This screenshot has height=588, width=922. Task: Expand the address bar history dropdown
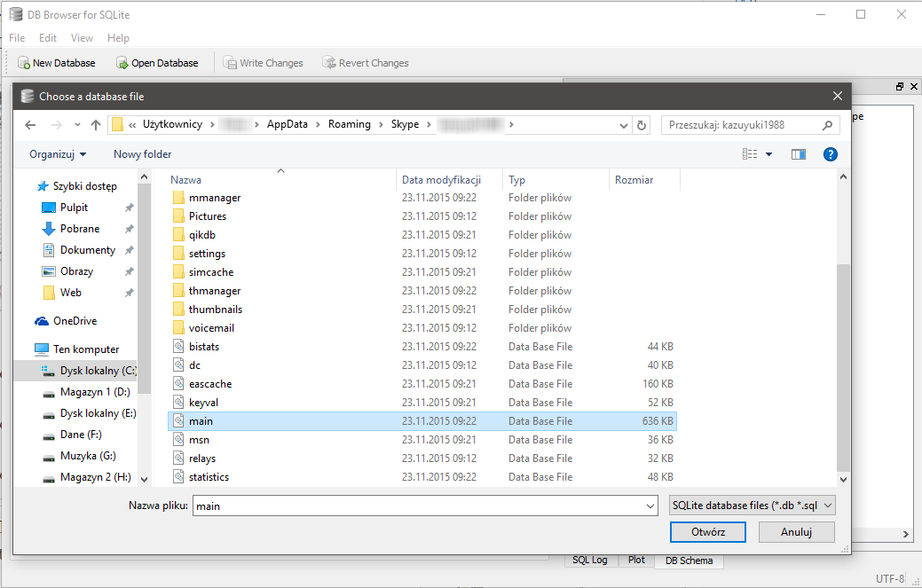coord(624,124)
